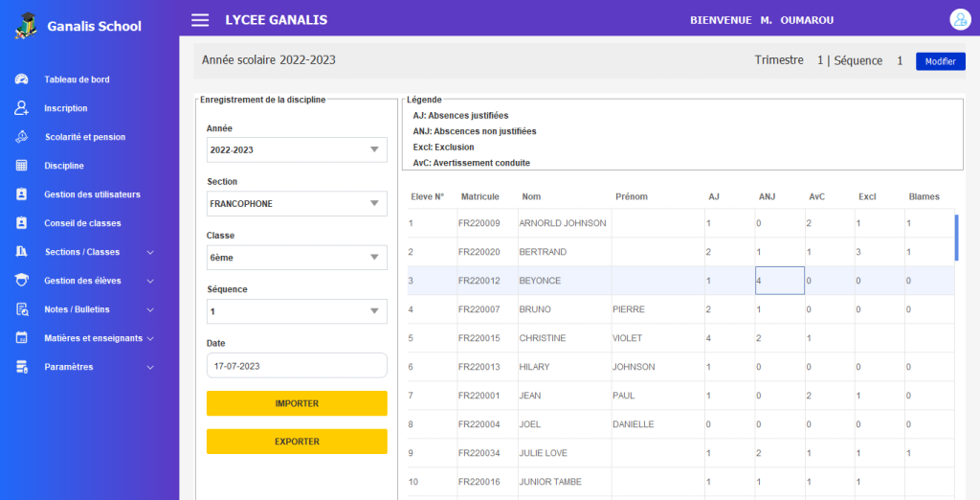Click the Discipline grid icon

click(22, 166)
